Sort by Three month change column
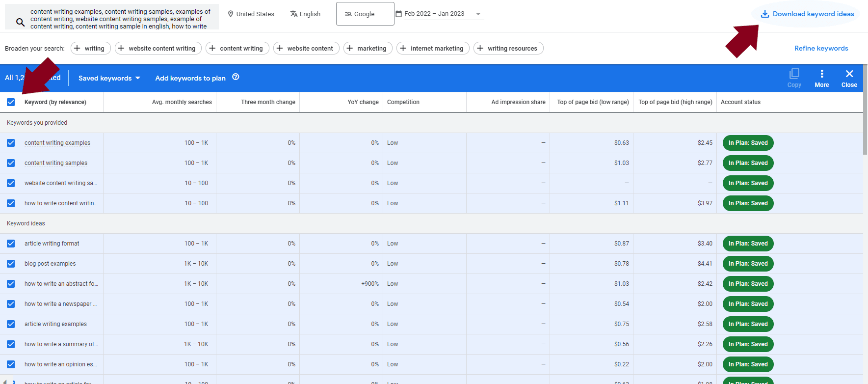The height and width of the screenshot is (384, 868). click(x=268, y=102)
